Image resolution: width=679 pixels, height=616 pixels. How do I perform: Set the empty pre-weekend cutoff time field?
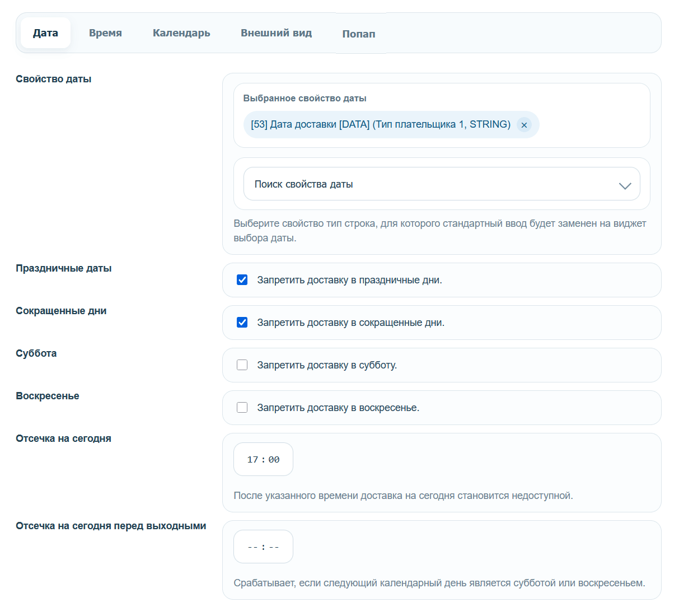pos(263,547)
